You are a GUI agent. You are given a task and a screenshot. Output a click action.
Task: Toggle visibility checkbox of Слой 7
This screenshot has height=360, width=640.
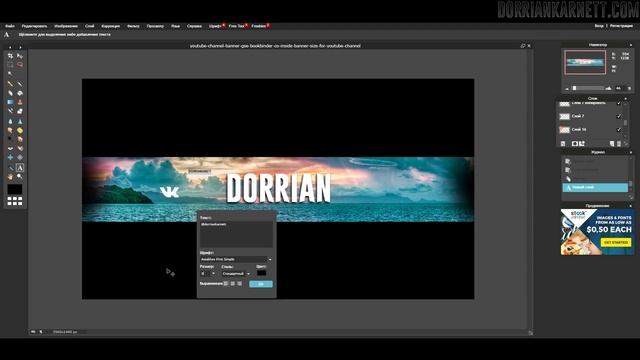click(619, 116)
